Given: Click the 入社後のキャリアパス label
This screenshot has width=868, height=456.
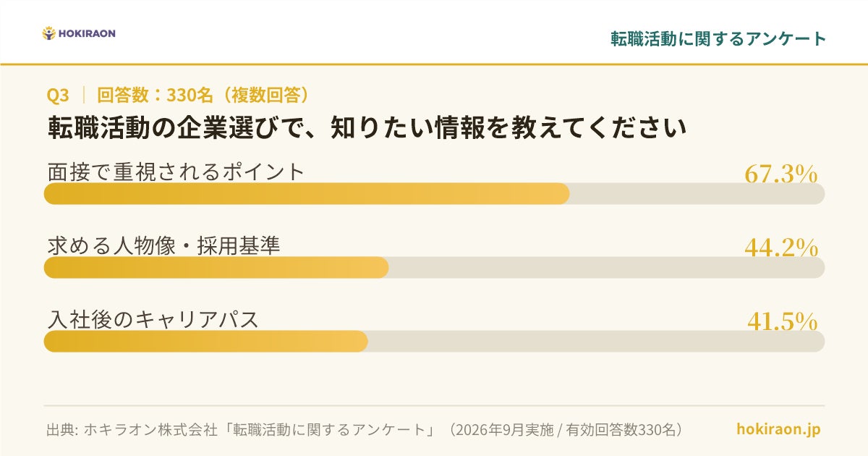Looking at the screenshot, I should point(153,319).
